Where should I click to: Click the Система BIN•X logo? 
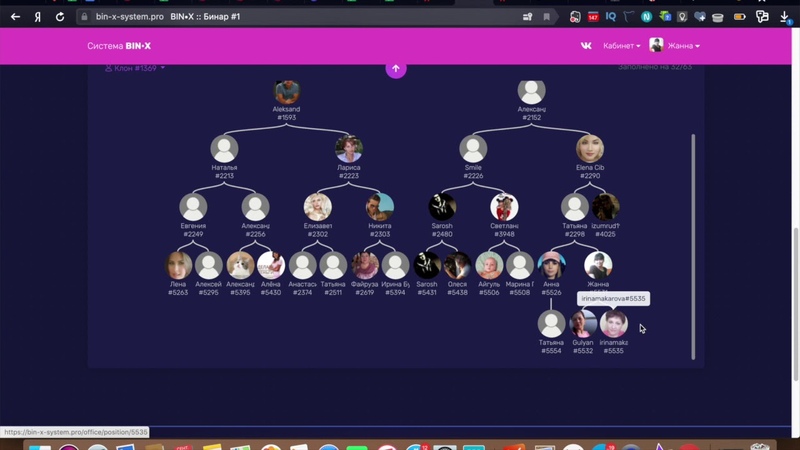pyautogui.click(x=119, y=46)
